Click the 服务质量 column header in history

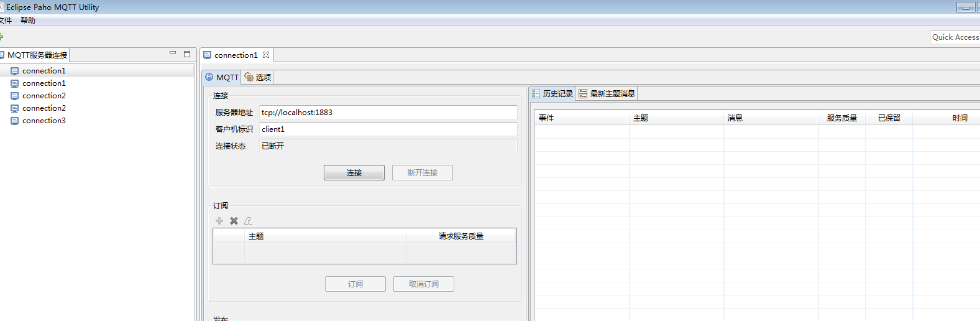(x=842, y=118)
